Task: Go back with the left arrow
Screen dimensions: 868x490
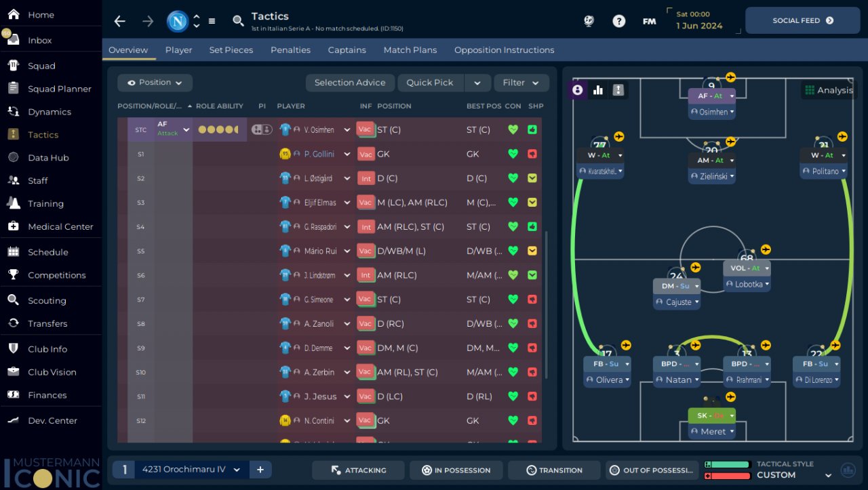Action: click(120, 21)
